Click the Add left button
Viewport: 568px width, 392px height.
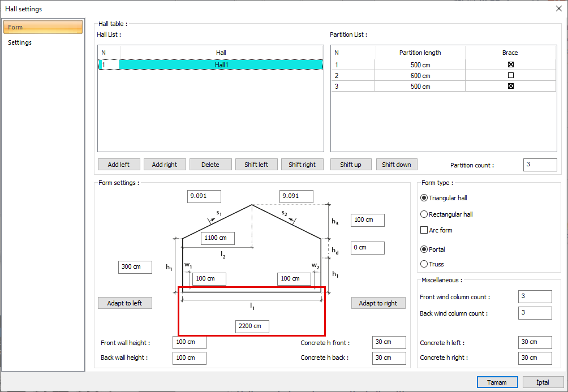119,165
